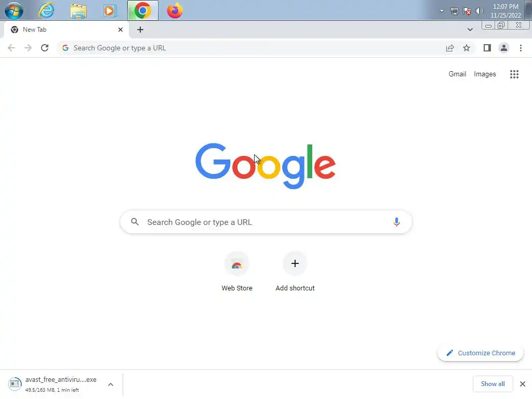Launch Internet Explorer from the taskbar
This screenshot has height=399, width=532.
(46, 10)
